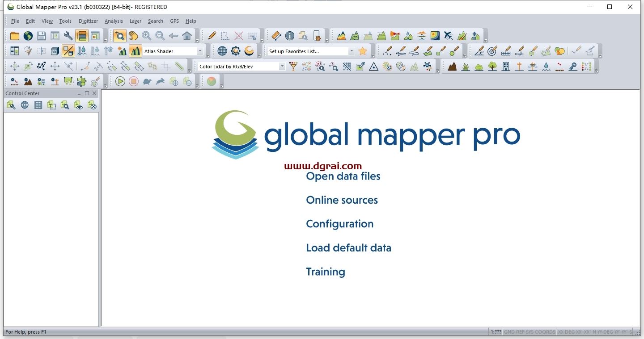Click the Open data files link
Viewport: 644px width, 339px height.
coord(343,176)
